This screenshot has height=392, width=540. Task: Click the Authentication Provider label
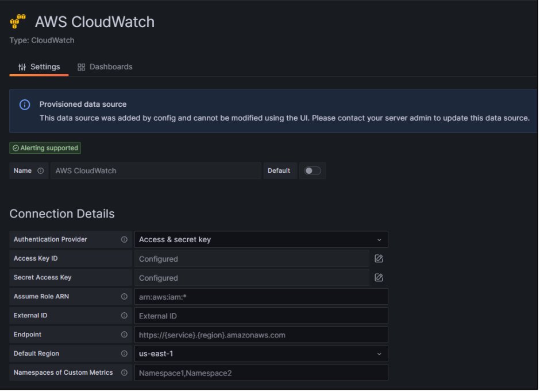[x=51, y=240]
